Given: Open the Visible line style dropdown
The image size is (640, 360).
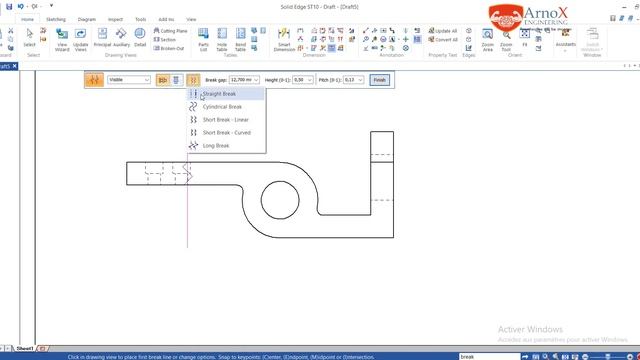Looking at the screenshot, I should 129,80.
